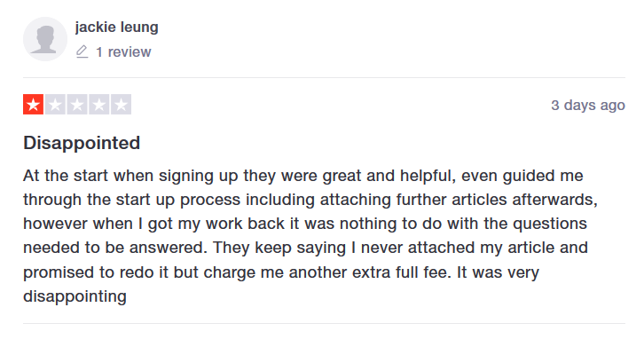Click the grey silhouette inside the avatar circle
644x339 pixels.
[45, 40]
